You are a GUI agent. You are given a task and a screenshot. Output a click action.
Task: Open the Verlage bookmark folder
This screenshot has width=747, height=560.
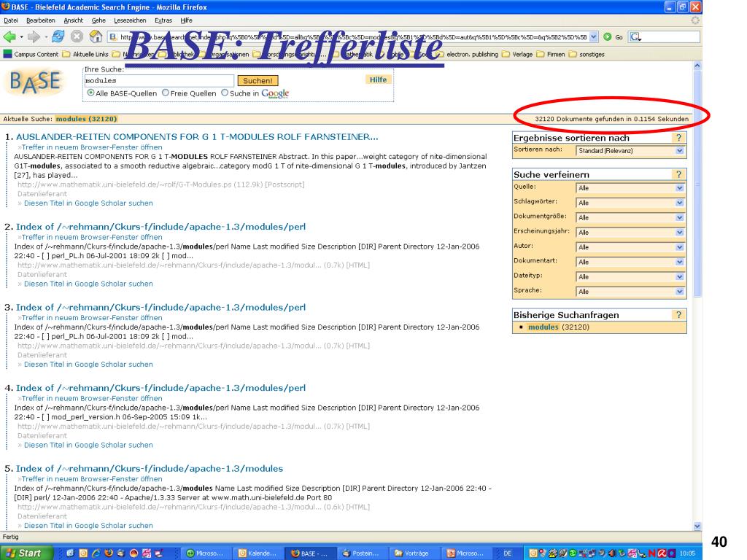[x=517, y=54]
